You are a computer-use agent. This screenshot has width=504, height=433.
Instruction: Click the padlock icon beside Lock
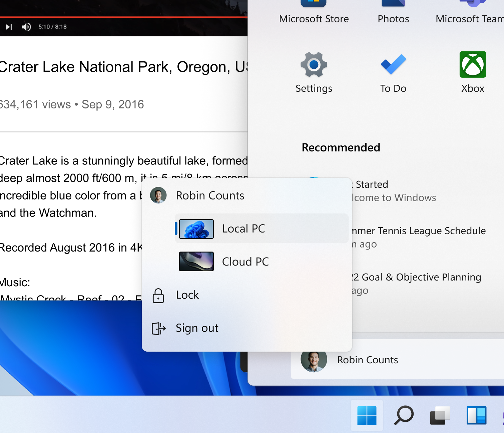[158, 296]
